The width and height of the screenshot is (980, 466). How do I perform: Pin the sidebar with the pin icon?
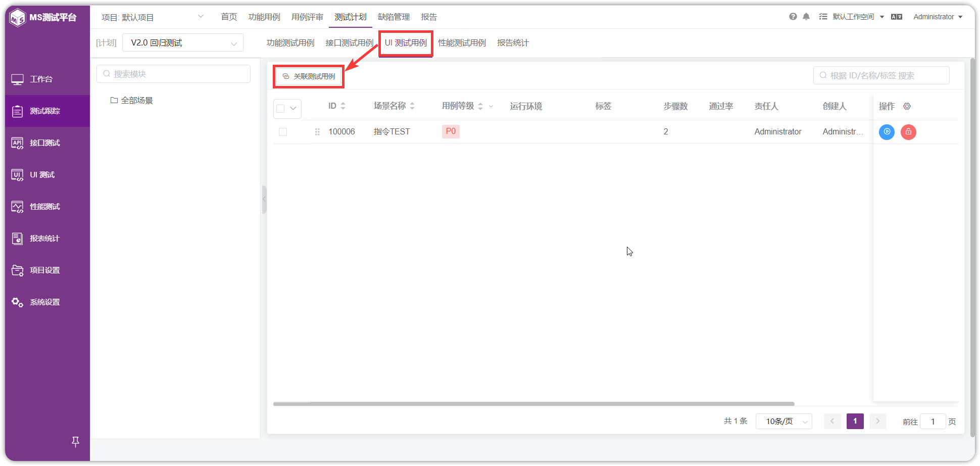pos(75,442)
